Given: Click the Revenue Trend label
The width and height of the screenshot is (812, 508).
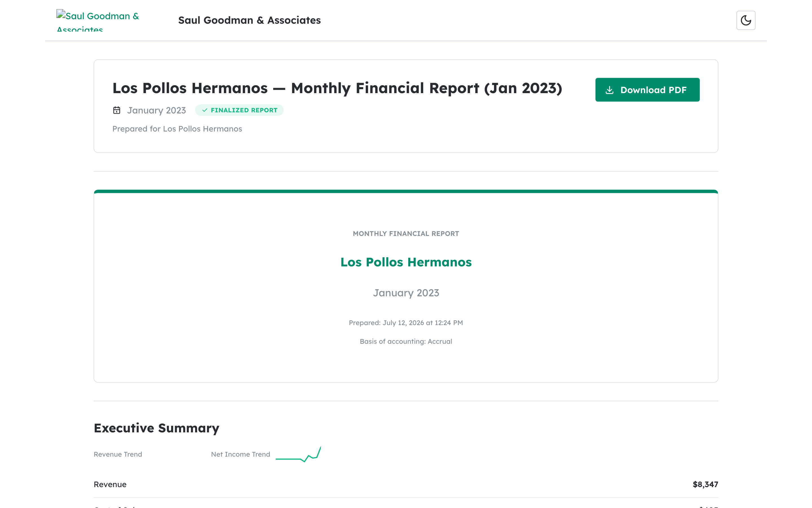Looking at the screenshot, I should coord(118,454).
